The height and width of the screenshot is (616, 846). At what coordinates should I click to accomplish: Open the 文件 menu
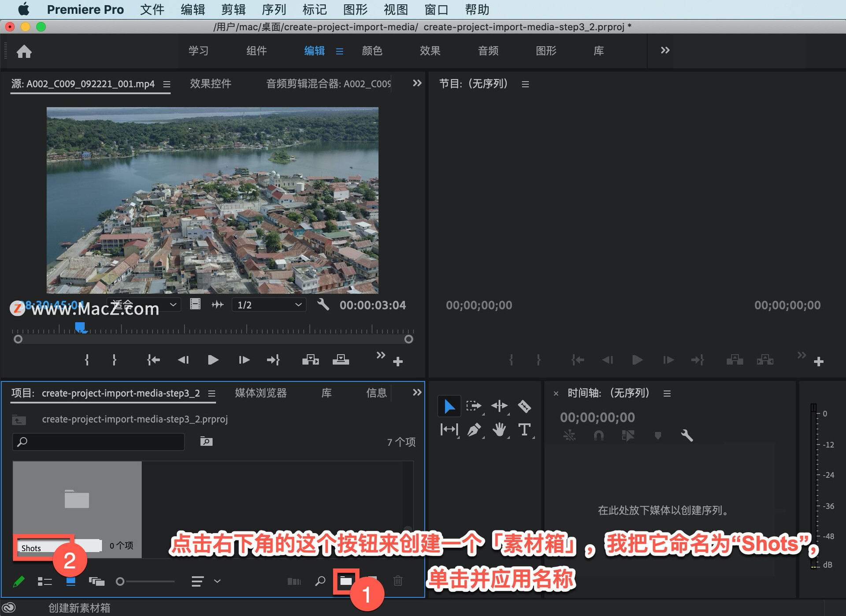pos(152,9)
